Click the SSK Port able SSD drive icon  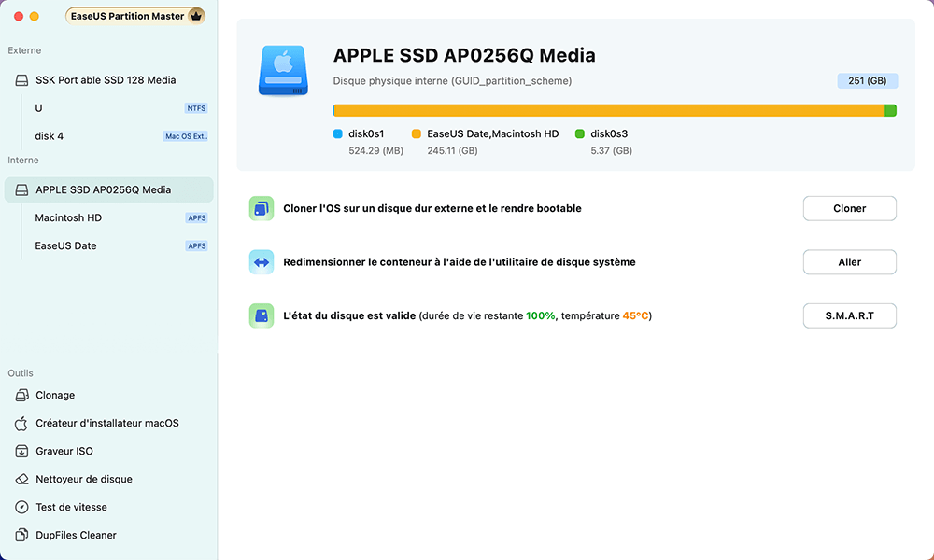tap(21, 80)
